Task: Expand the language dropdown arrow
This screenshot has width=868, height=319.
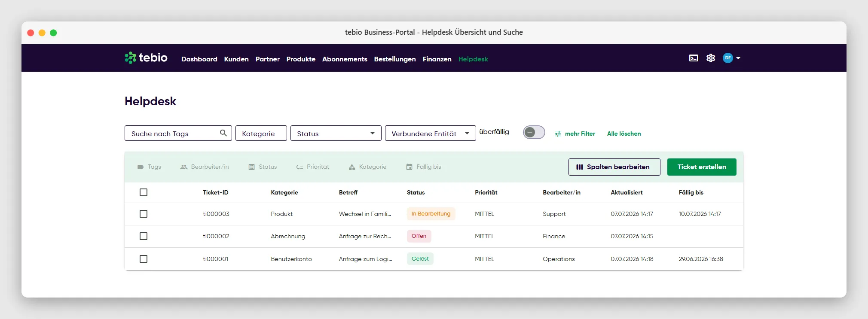Action: [738, 58]
